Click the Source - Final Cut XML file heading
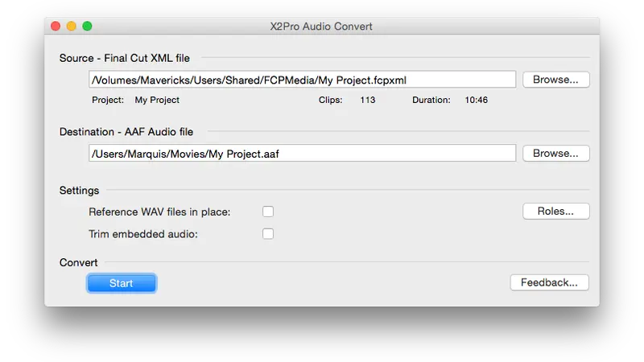644x362 pixels. [130, 58]
